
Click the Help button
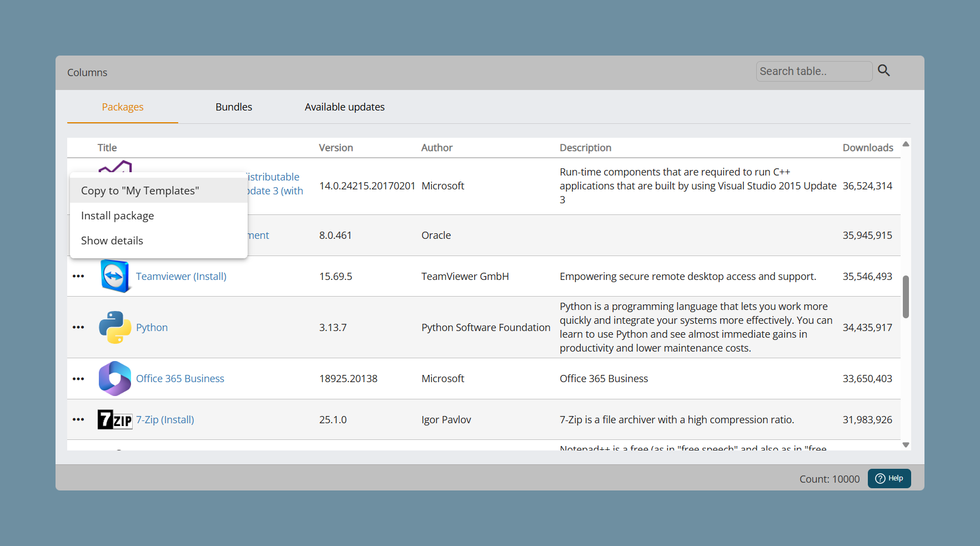889,478
